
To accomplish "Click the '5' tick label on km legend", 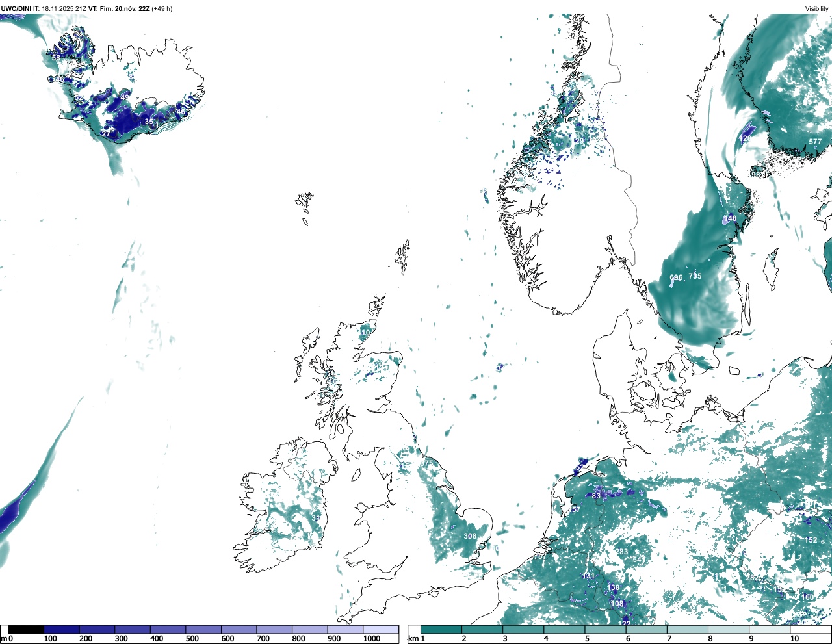I will [x=587, y=639].
